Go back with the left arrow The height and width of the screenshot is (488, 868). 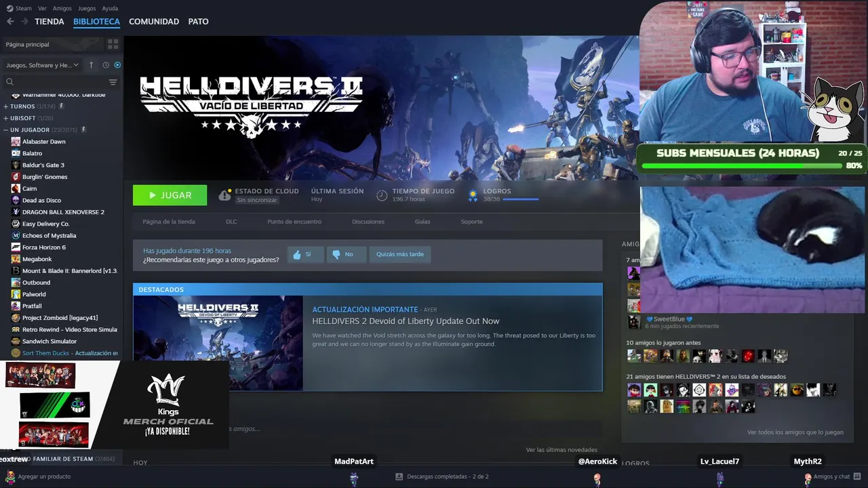pyautogui.click(x=10, y=22)
